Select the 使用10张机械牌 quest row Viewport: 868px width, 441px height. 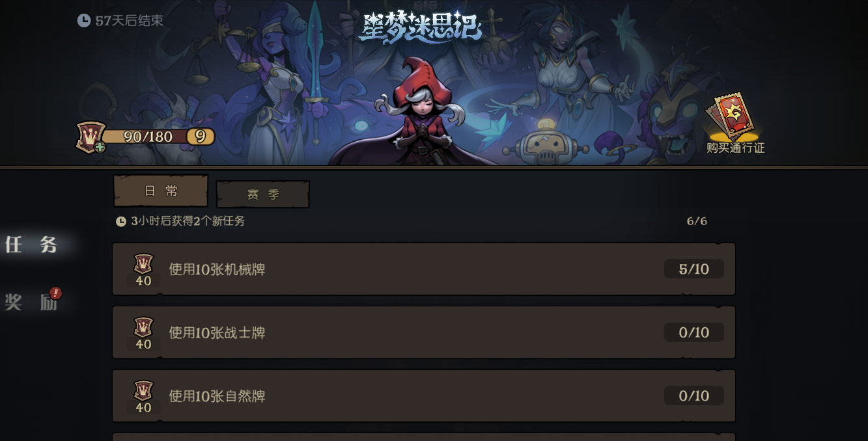(424, 269)
